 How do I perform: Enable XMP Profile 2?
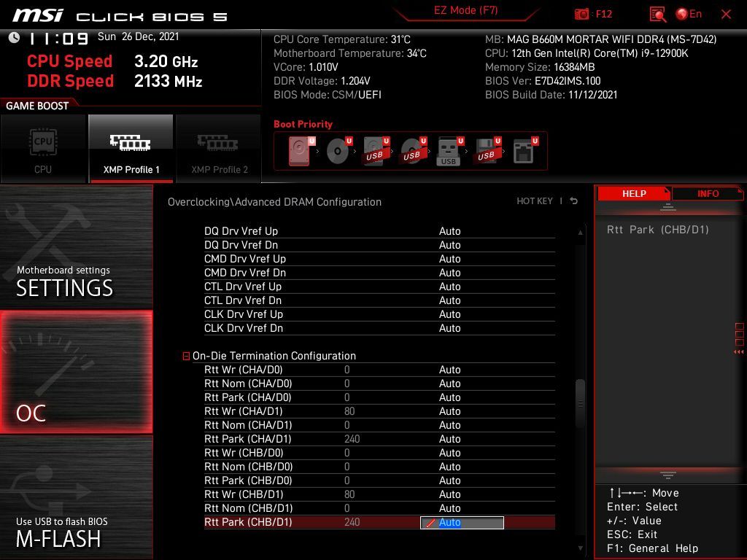click(x=219, y=149)
